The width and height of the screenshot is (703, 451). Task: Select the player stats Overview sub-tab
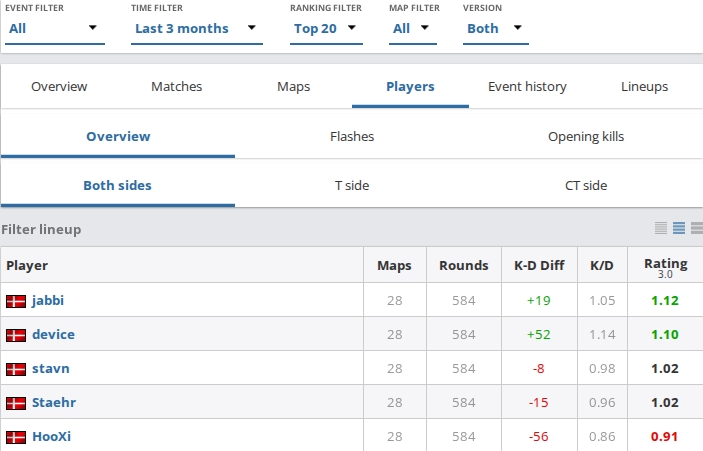tap(118, 136)
